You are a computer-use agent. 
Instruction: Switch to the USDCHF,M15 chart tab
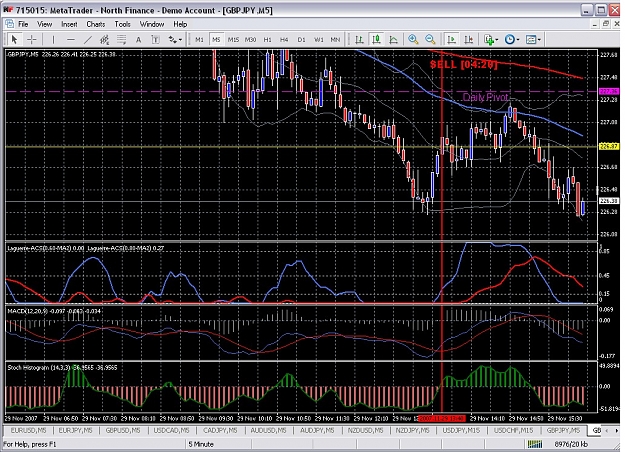click(x=513, y=430)
